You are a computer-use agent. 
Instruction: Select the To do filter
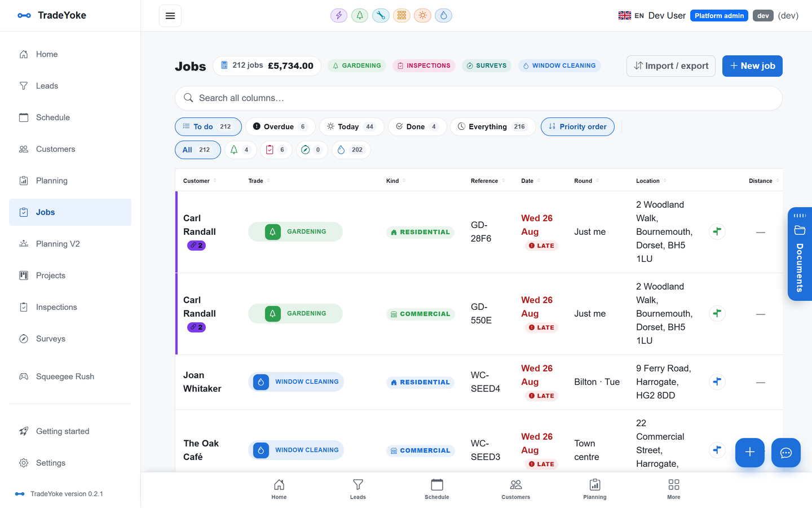pos(208,126)
